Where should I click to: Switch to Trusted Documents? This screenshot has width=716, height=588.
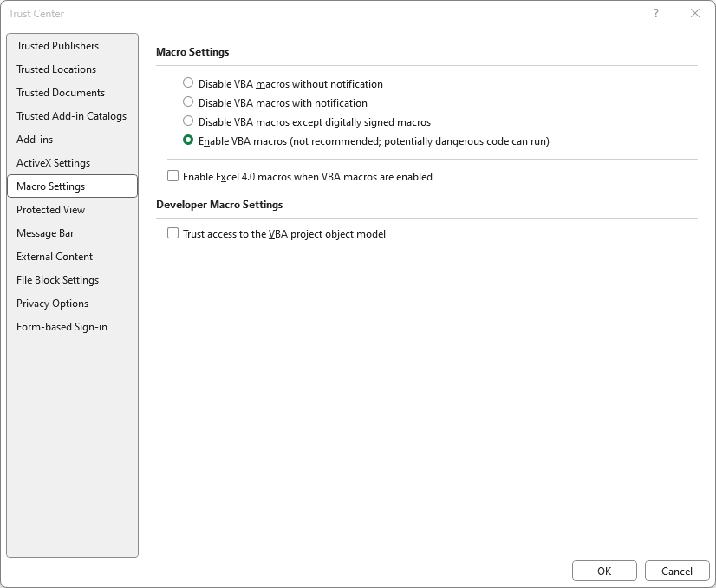(61, 93)
